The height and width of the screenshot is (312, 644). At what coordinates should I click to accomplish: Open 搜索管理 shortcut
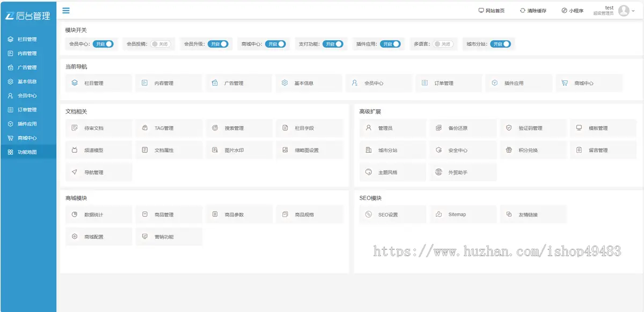(x=239, y=128)
